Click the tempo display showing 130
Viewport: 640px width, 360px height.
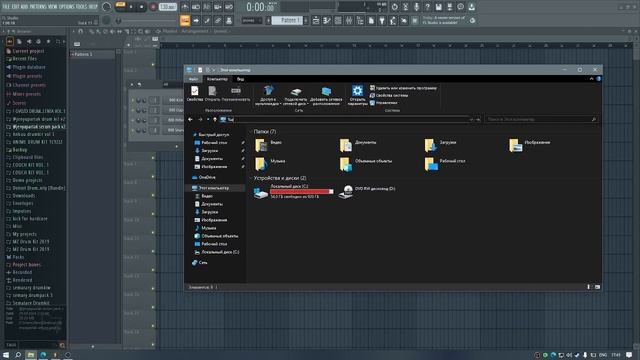click(x=168, y=7)
